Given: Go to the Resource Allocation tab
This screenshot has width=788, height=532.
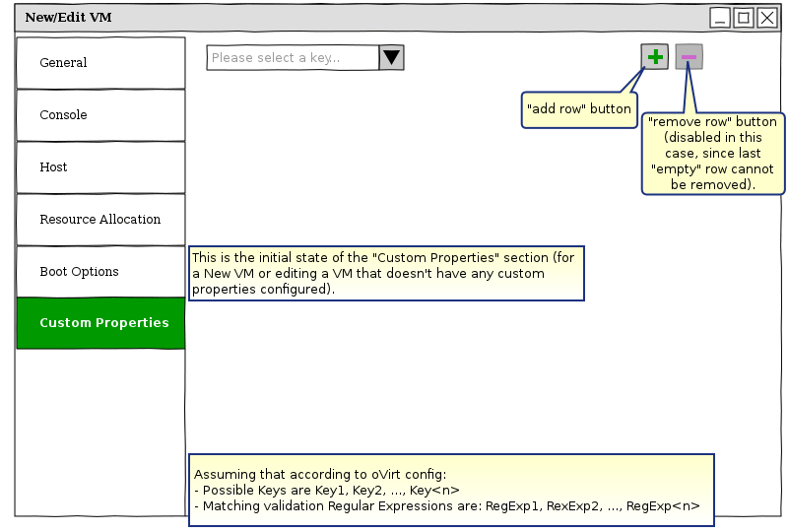Looking at the screenshot, I should coord(100,220).
